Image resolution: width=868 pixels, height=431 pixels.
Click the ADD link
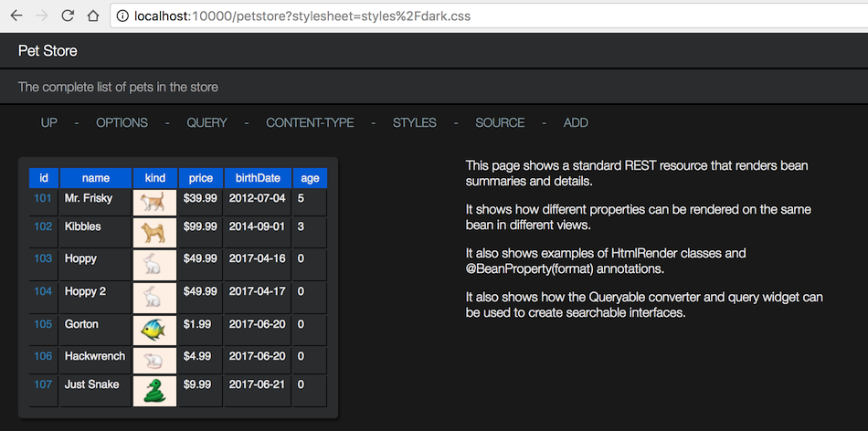tap(576, 122)
